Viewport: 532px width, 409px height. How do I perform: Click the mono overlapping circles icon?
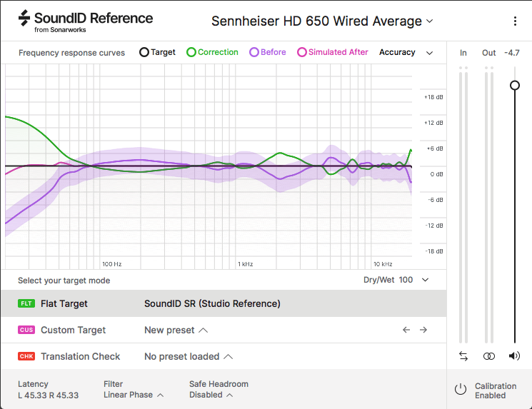488,355
